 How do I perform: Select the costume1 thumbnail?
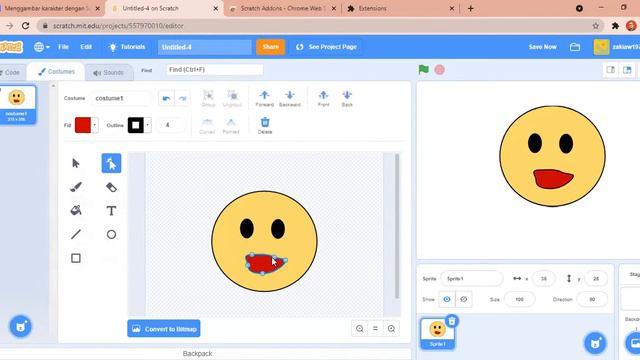(x=17, y=105)
